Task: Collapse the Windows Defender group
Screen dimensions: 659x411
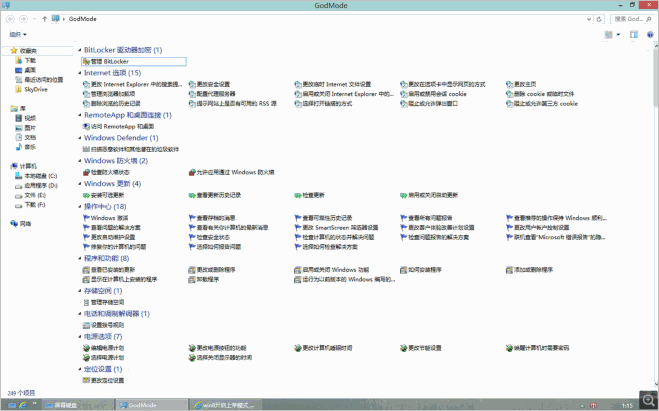Action: [x=80, y=138]
